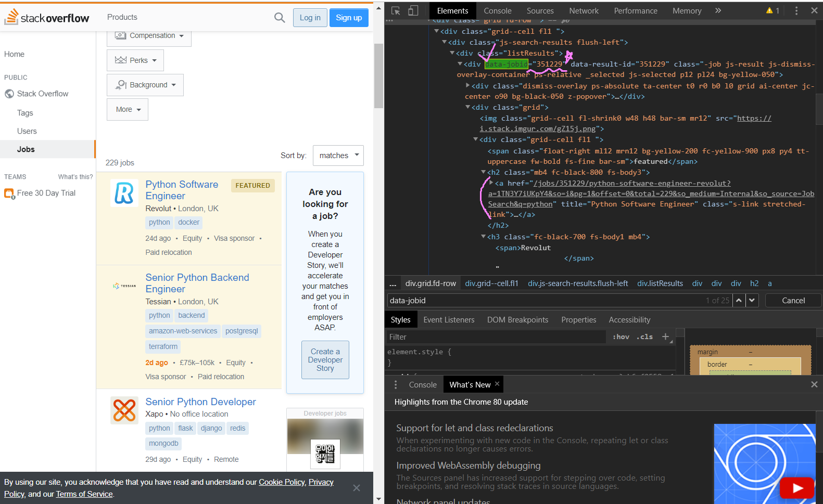
Task: Click the Styles Filter input field
Action: [497, 337]
